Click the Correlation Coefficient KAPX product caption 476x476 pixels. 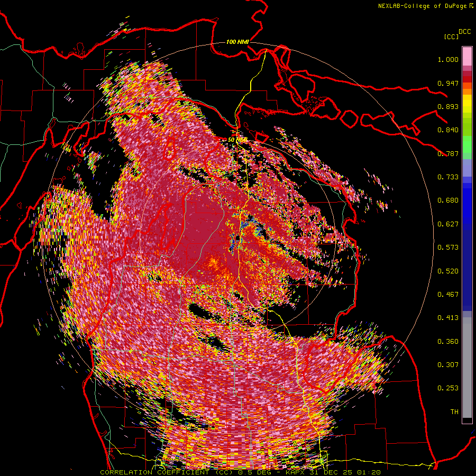point(240,472)
